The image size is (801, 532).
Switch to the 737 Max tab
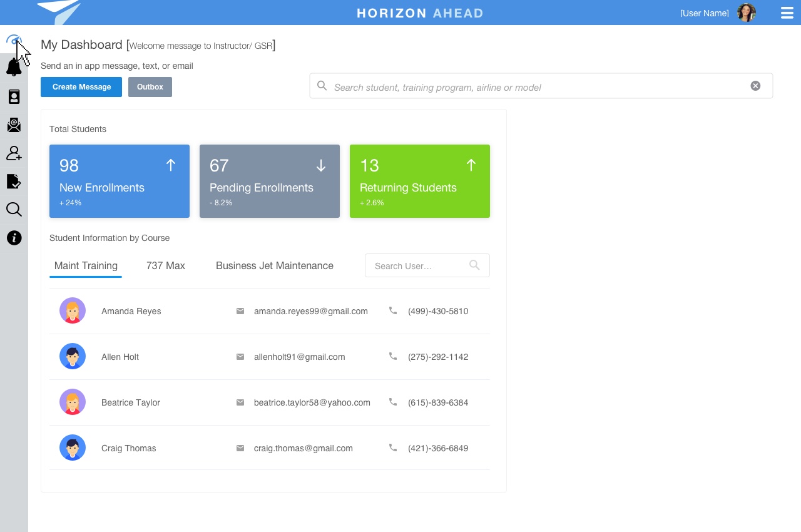[x=166, y=266]
